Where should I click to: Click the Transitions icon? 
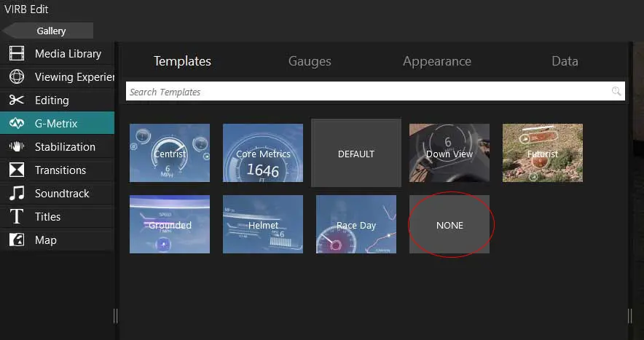point(17,170)
